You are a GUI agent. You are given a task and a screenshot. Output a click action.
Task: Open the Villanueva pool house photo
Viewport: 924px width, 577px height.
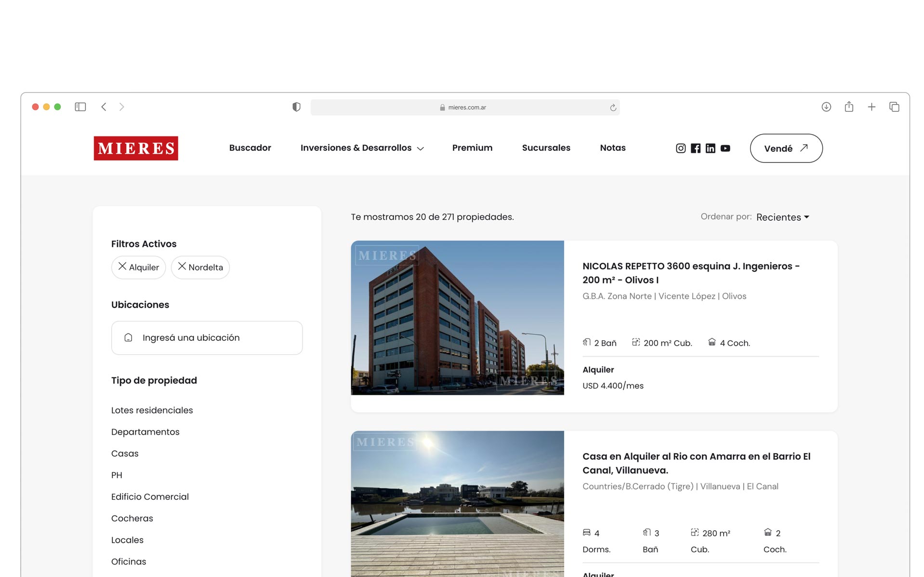(457, 504)
